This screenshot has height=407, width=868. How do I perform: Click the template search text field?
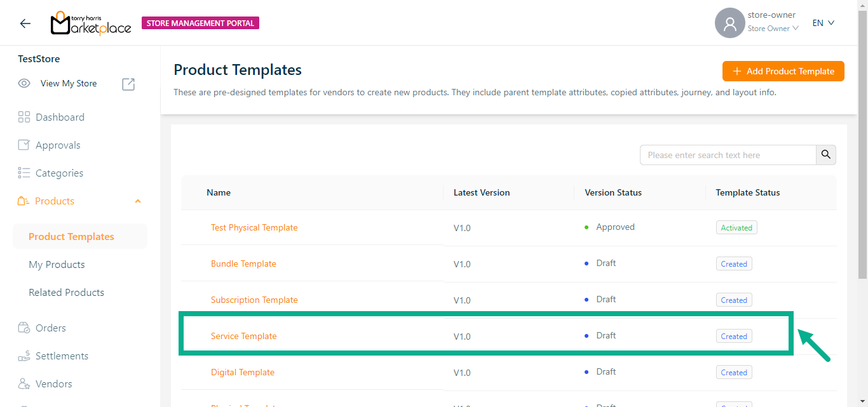click(728, 155)
